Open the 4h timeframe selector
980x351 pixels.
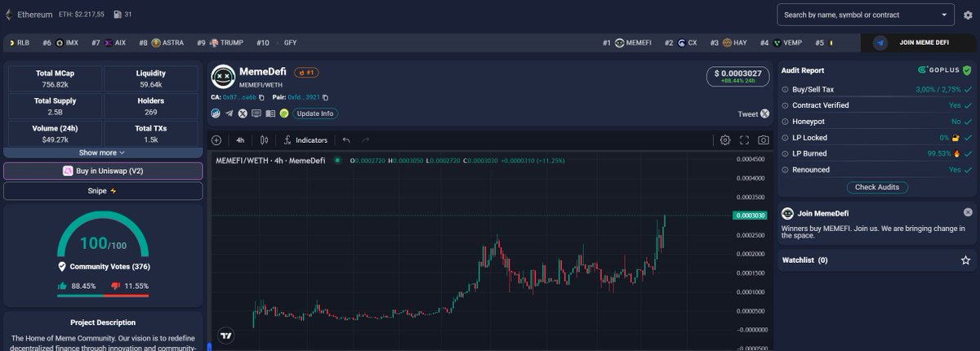[240, 140]
